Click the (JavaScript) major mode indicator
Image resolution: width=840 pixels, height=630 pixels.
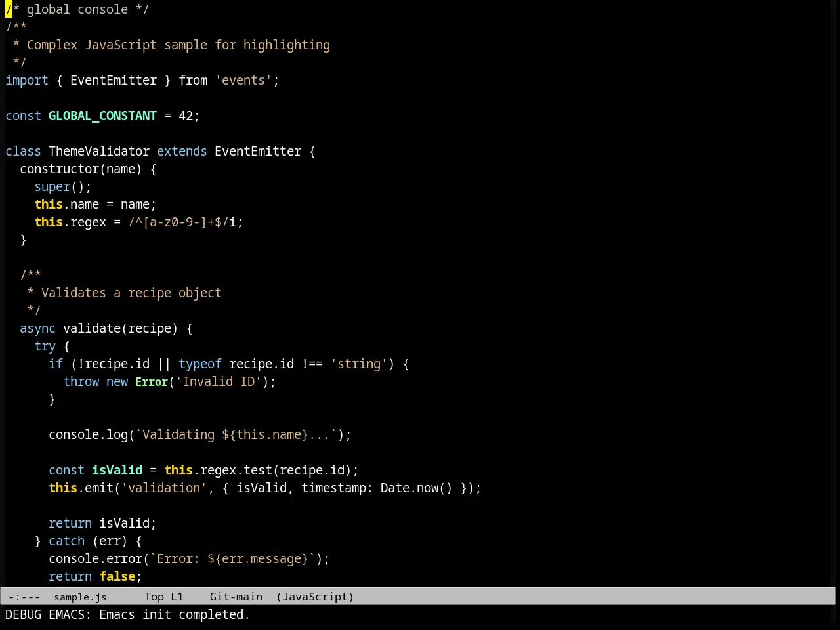pos(315,597)
